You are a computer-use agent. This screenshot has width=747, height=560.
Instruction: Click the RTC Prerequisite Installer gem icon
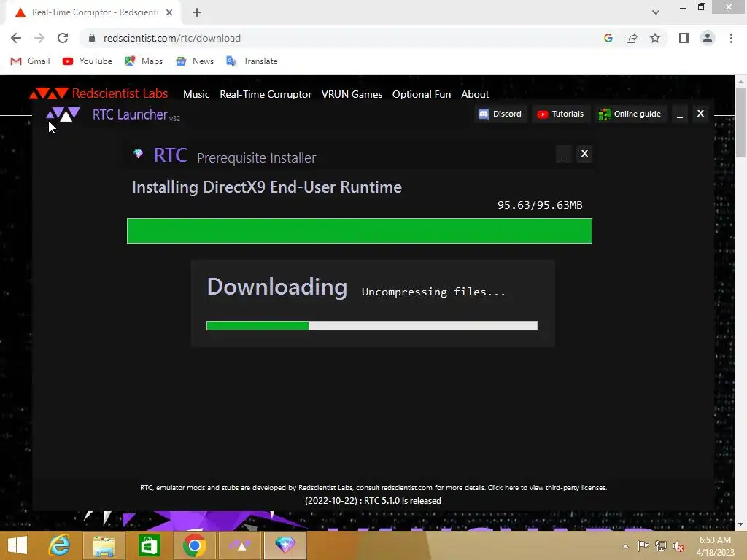tap(138, 154)
